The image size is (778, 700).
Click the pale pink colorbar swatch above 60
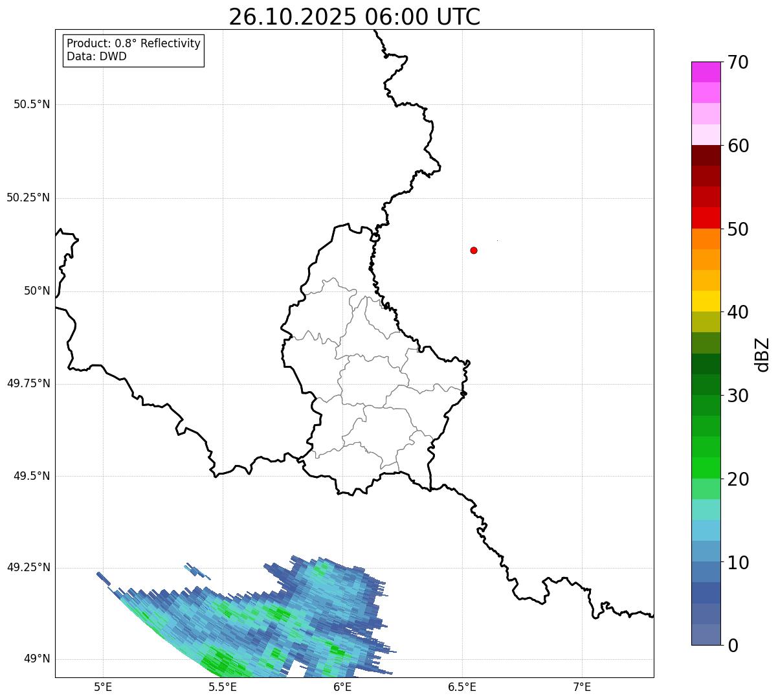point(706,135)
